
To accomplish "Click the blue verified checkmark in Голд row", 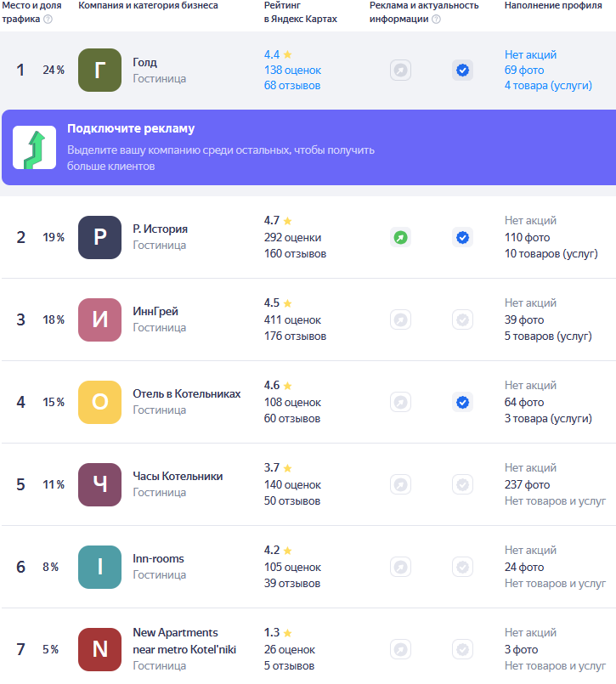I will [x=462, y=71].
